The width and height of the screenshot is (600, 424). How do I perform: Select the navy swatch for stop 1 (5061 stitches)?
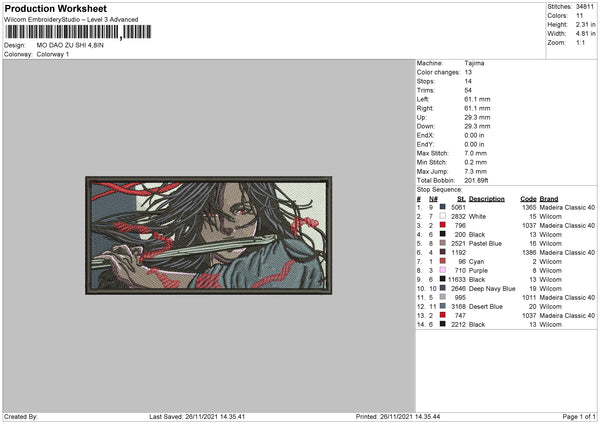coord(443,207)
